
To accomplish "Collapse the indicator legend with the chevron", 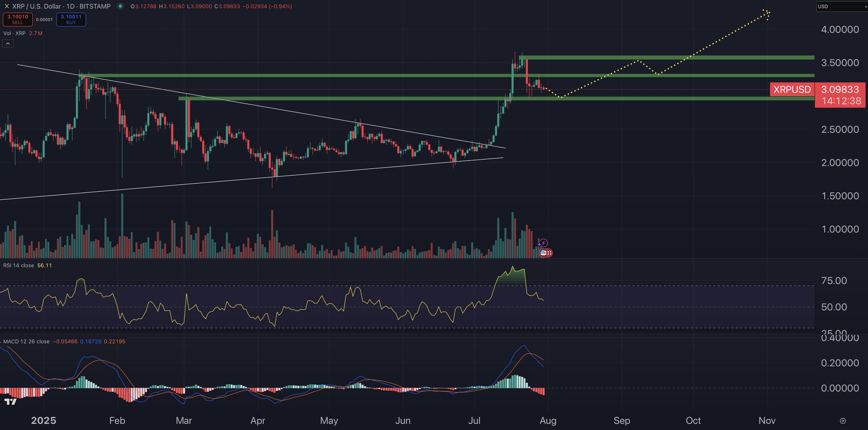I will (8, 43).
